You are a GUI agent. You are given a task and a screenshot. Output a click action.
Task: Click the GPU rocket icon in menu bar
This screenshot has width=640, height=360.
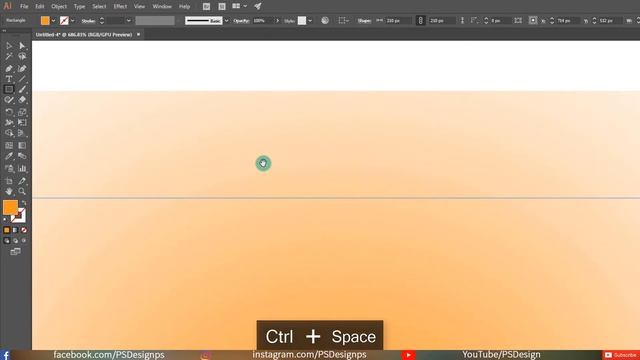tap(258, 6)
